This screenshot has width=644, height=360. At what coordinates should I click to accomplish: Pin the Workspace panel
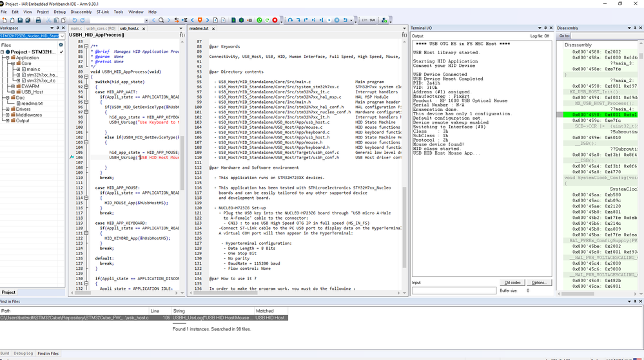57,28
